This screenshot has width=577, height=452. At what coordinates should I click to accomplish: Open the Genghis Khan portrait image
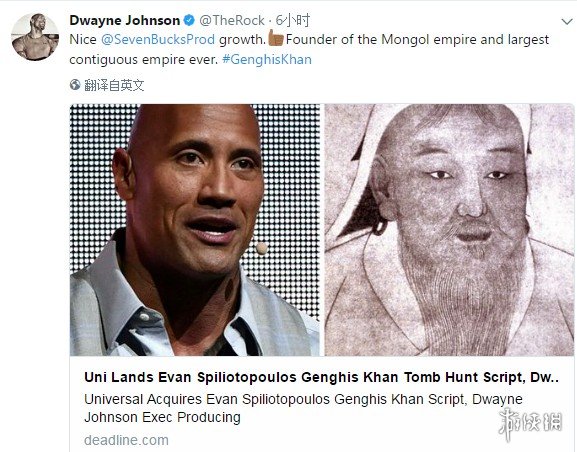coord(449,230)
